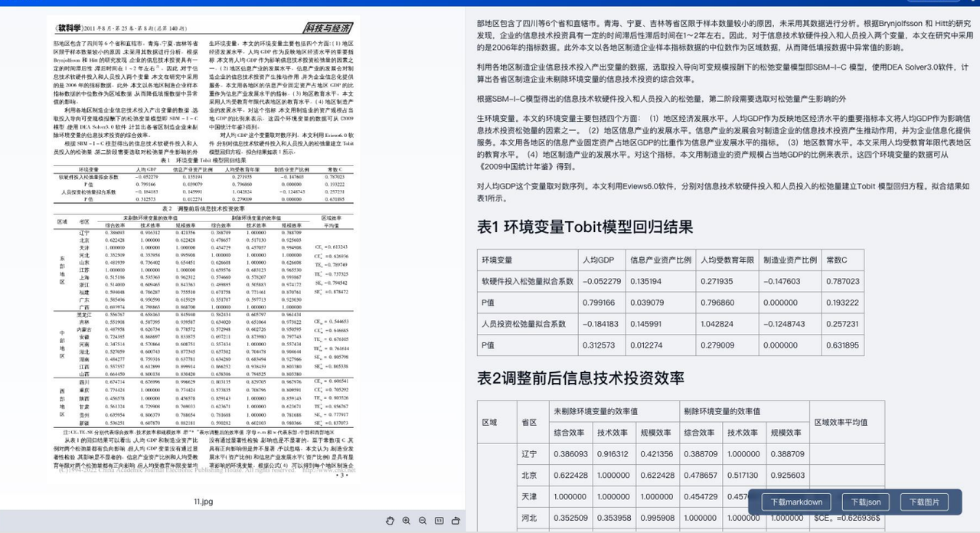Click province cell 辽宁
The image size is (980, 533).
tap(533, 454)
